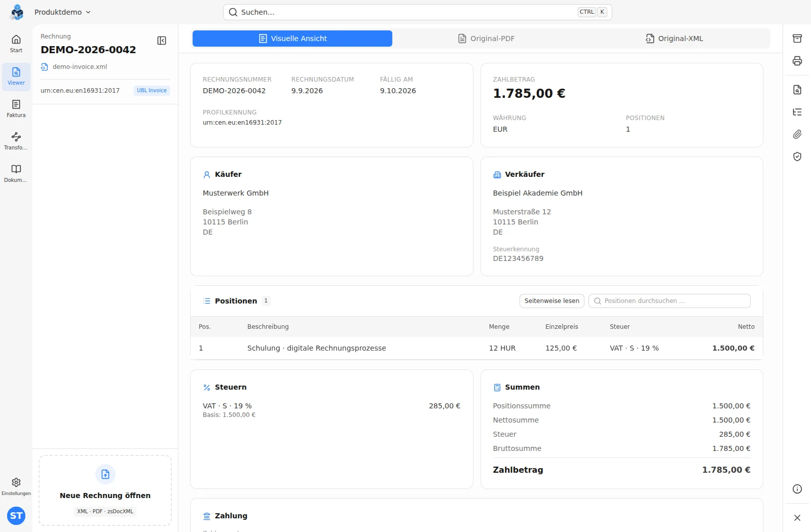Viewport: 811px width, 532px height.
Task: Switch to Original-PDF tab
Action: (486, 39)
